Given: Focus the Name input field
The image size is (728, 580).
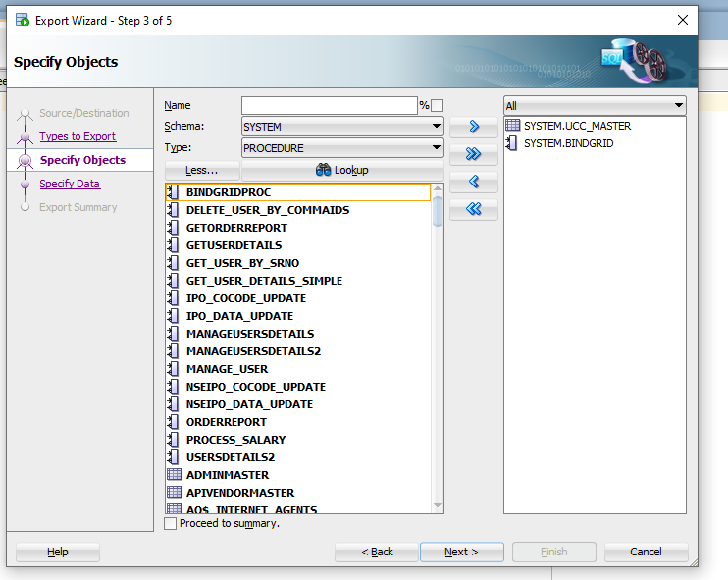Looking at the screenshot, I should click(x=330, y=105).
